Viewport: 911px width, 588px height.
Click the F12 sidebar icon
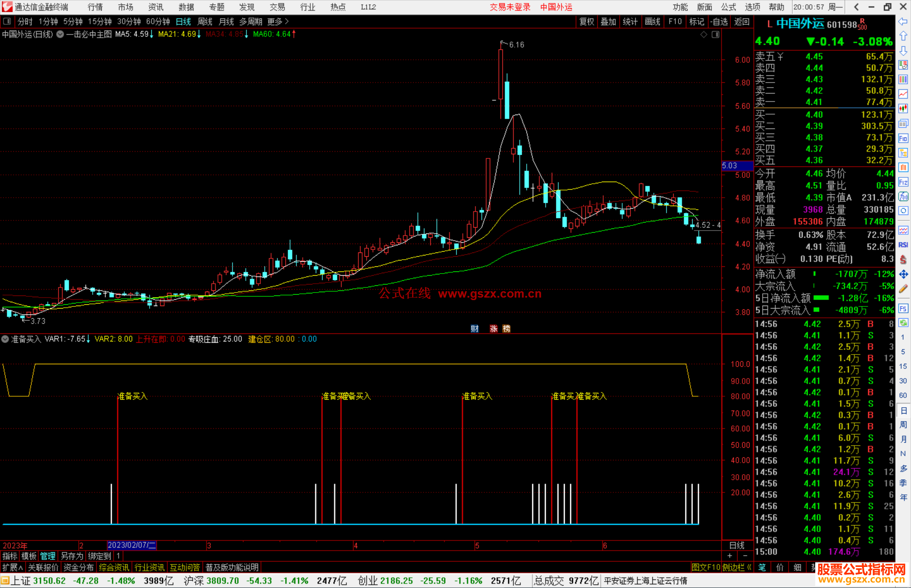[x=903, y=182]
